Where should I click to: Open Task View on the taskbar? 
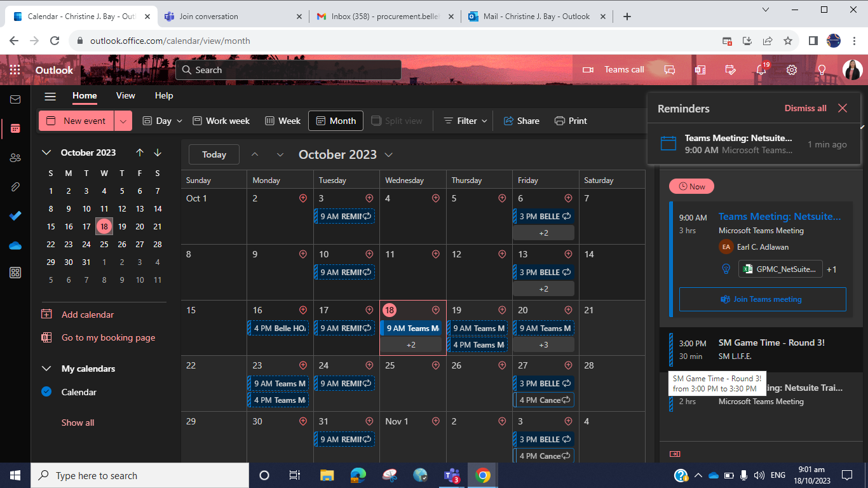click(295, 475)
